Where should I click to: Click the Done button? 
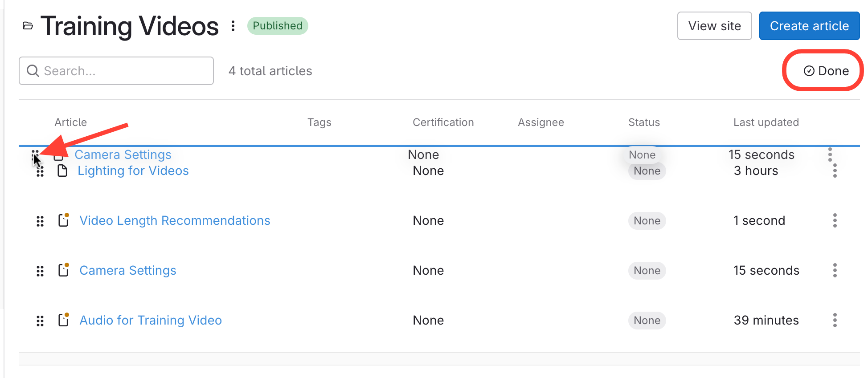(826, 71)
